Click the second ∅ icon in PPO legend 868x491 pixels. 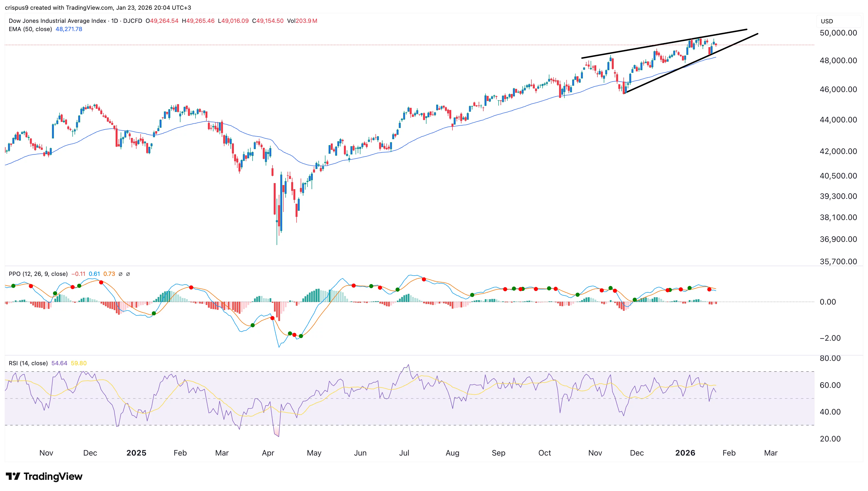[128, 274]
